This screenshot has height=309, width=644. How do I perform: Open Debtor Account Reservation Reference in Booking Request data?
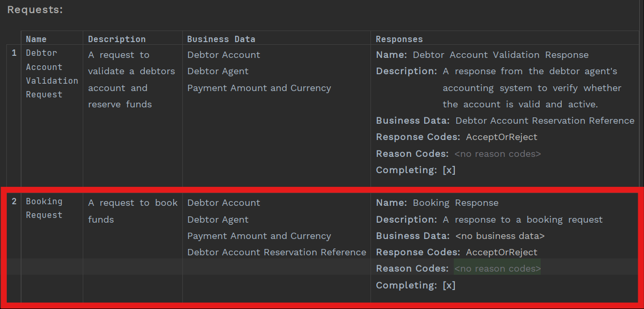point(277,252)
